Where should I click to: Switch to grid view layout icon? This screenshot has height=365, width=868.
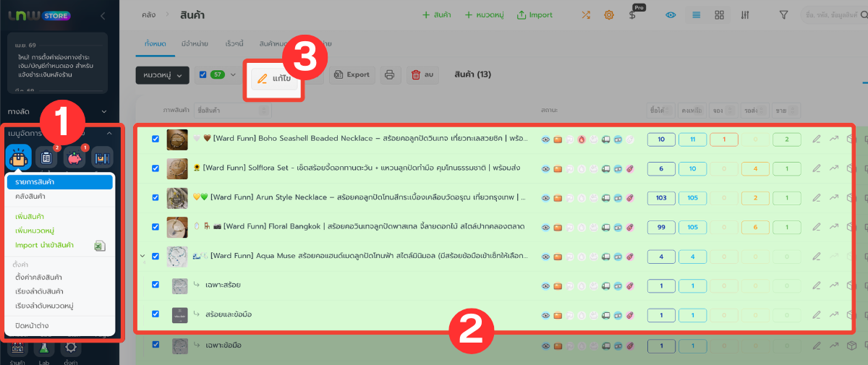click(719, 15)
